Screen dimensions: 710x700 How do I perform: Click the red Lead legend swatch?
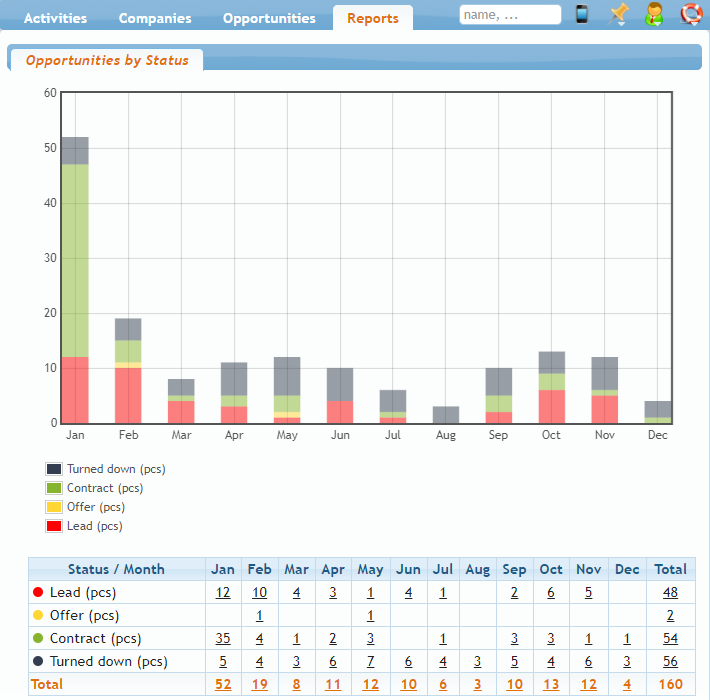54,526
